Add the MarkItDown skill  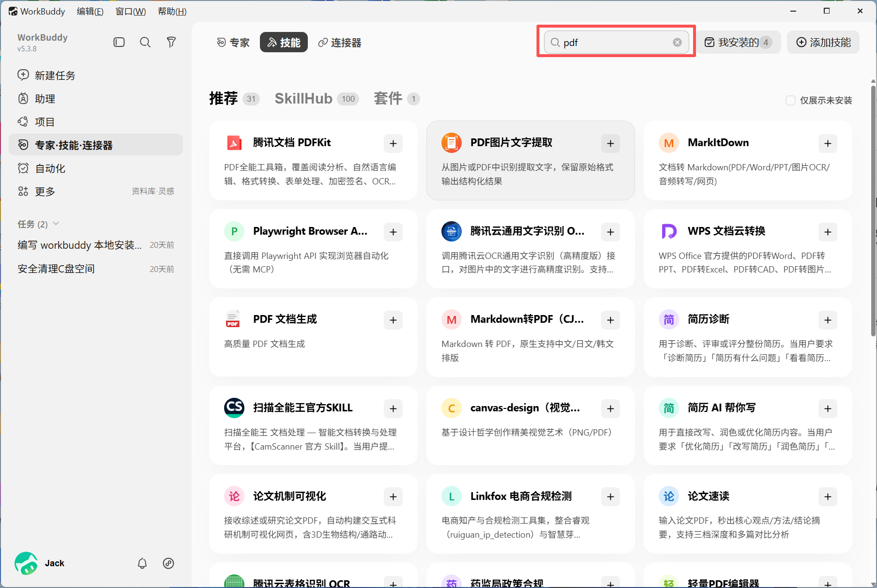click(828, 143)
